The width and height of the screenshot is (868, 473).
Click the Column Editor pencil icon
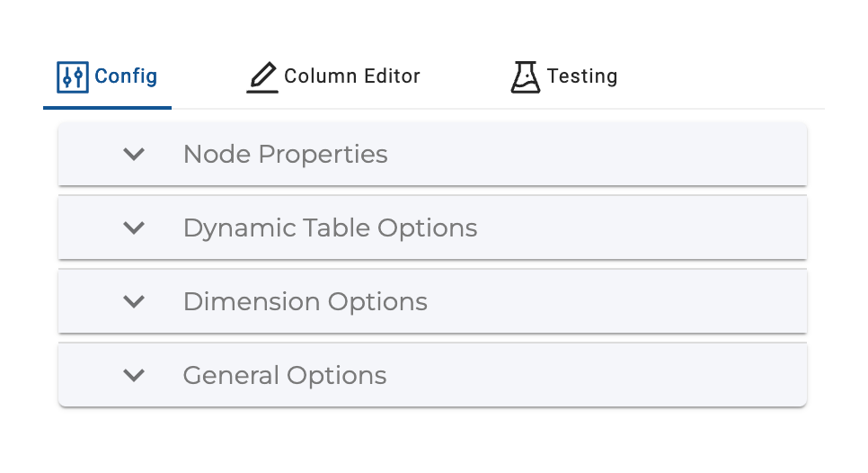click(x=261, y=77)
